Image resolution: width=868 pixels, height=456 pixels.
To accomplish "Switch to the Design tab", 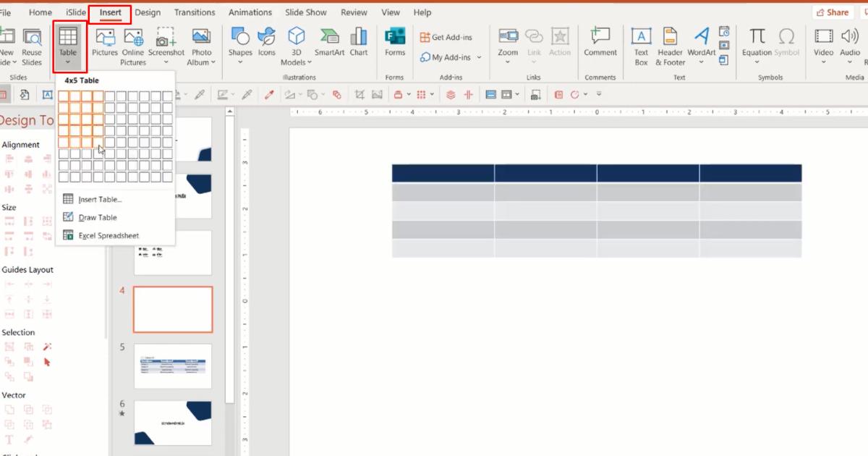I will pos(148,12).
